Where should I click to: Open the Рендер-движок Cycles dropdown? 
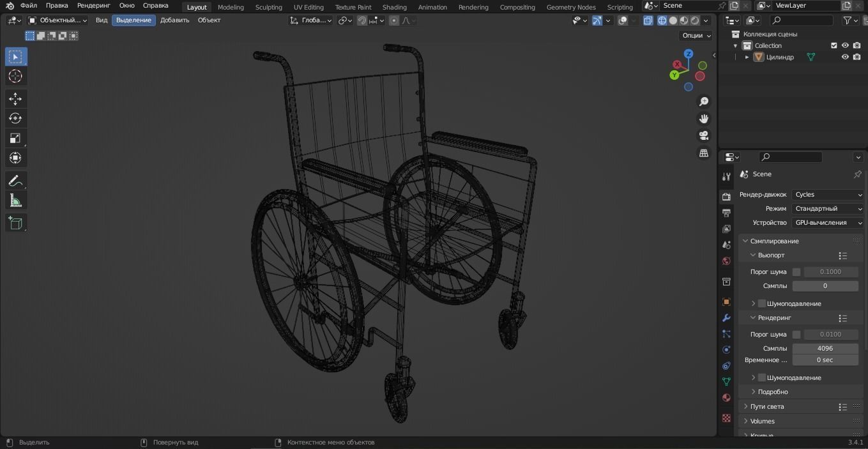coord(828,195)
